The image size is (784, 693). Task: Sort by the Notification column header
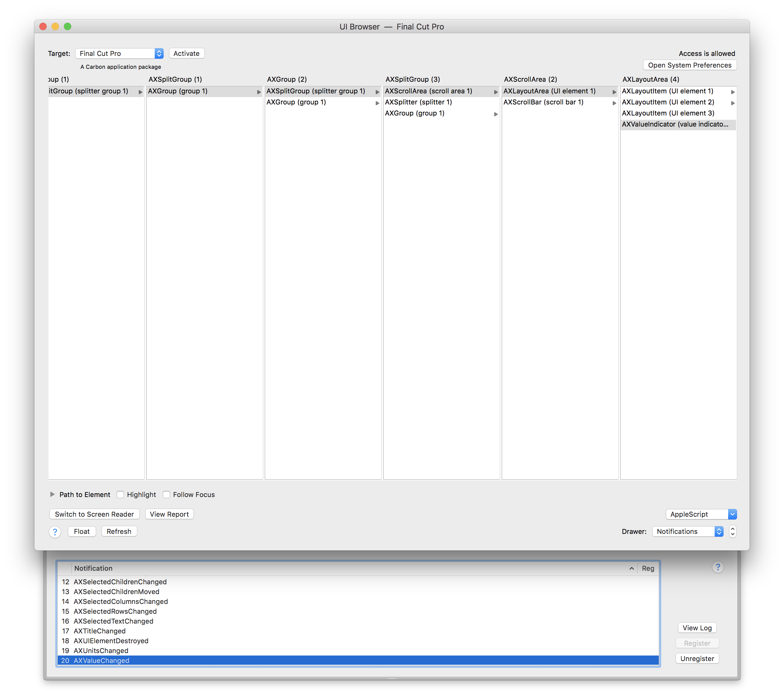point(192,568)
